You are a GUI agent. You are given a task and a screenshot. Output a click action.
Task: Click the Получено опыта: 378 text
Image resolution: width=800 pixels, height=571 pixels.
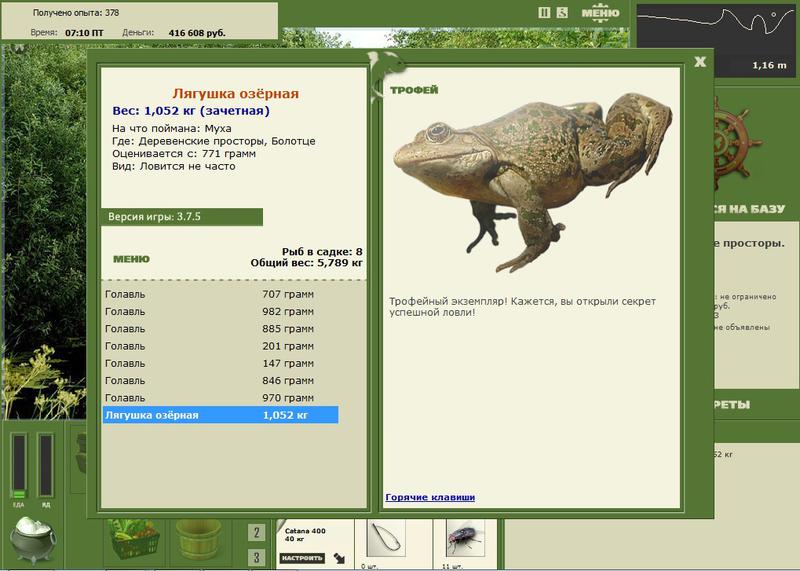point(76,13)
